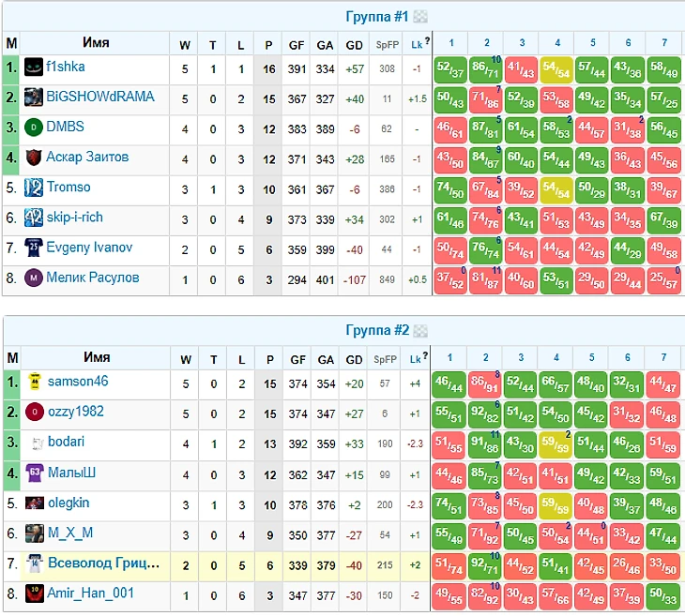The height and width of the screenshot is (616, 685).
Task: Click the green DMBS avatar icon
Action: [x=34, y=128]
